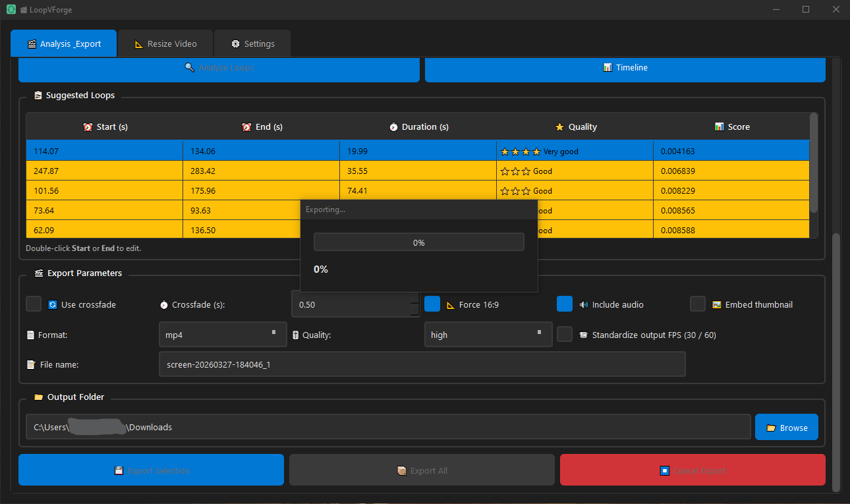
Task: Toggle the Embed thumbnail checkbox
Action: tap(698, 304)
